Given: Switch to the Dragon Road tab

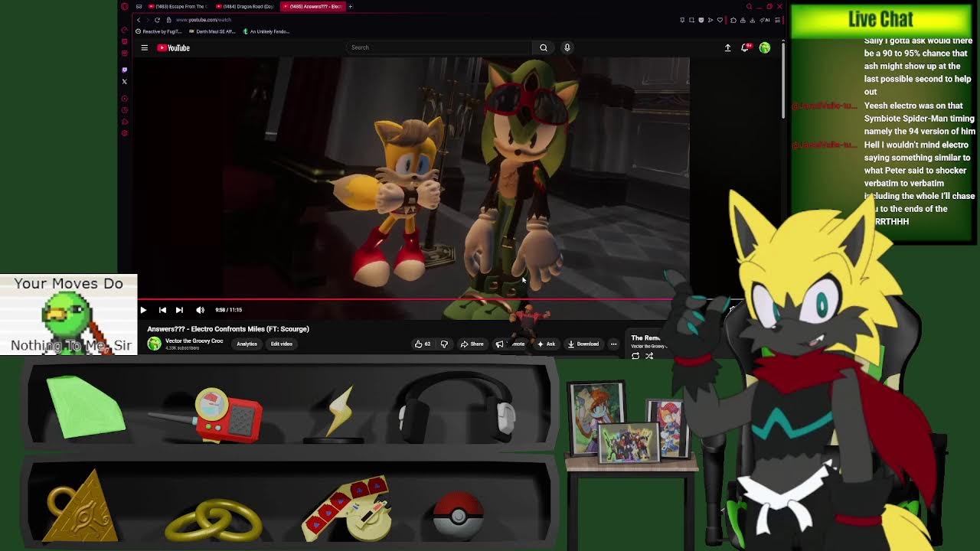Looking at the screenshot, I should coord(244,6).
